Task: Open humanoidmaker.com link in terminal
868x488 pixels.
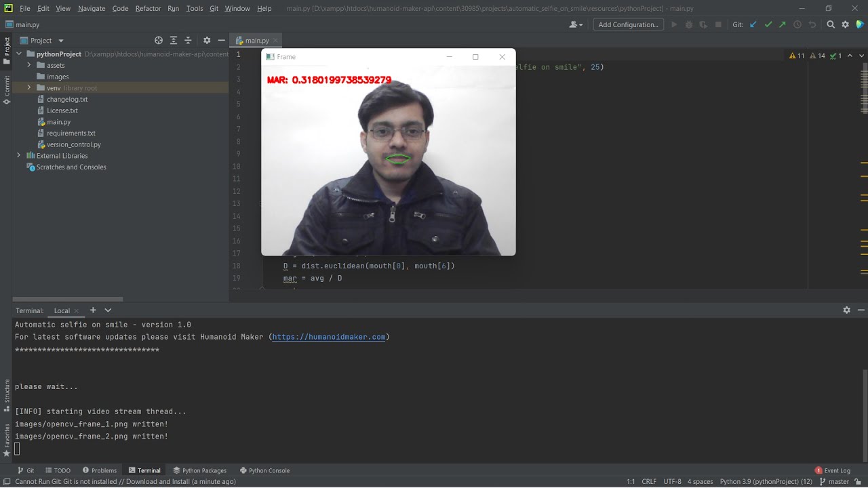Action: click(329, 337)
